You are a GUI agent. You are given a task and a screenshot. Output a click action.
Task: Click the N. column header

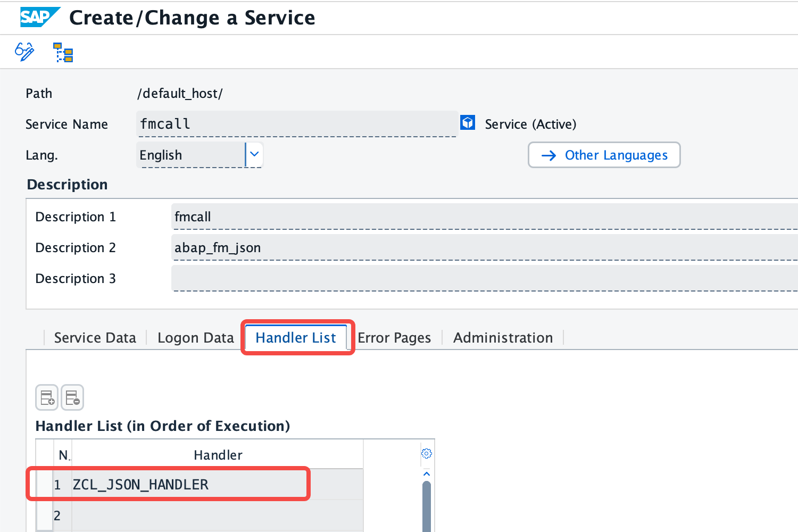(64, 455)
